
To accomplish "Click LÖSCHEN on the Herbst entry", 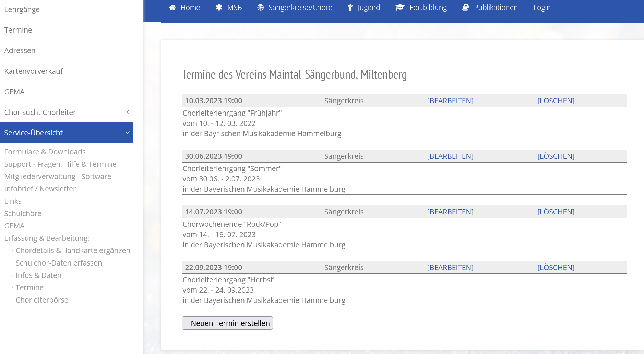I will 556,267.
